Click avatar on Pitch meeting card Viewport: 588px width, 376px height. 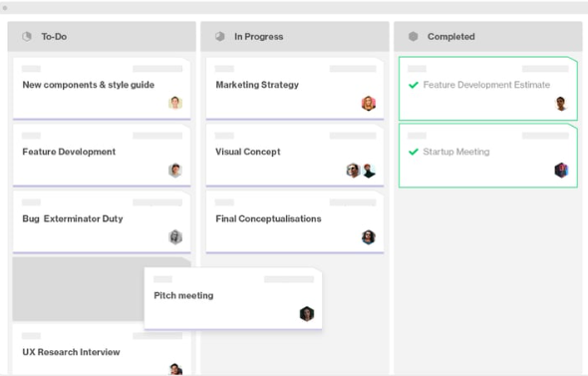click(307, 314)
